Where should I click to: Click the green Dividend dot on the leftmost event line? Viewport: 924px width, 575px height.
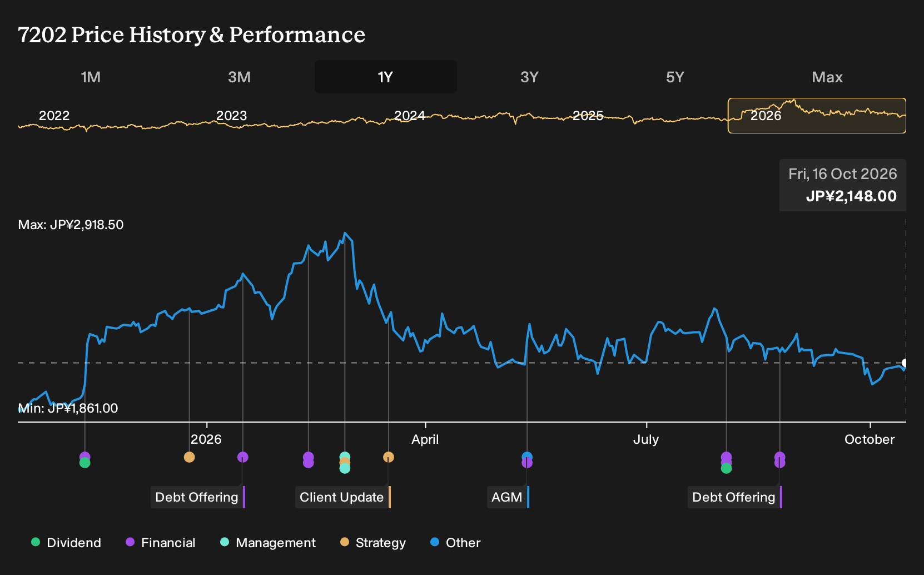pos(85,463)
